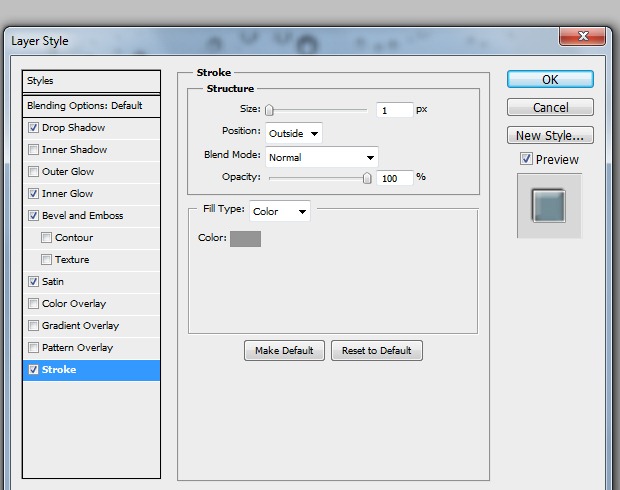Screen dimensions: 620x490
Task: Close the Layer Style dialog
Action: [x=582, y=36]
